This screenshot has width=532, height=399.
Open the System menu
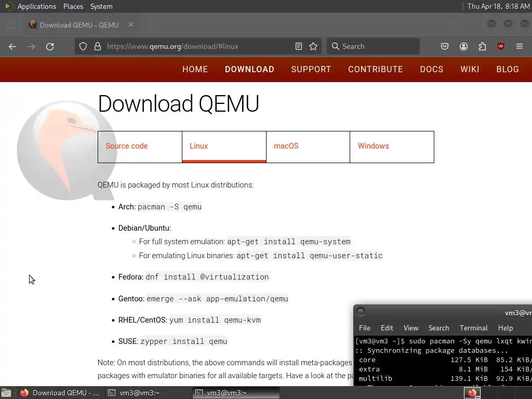pos(101,6)
